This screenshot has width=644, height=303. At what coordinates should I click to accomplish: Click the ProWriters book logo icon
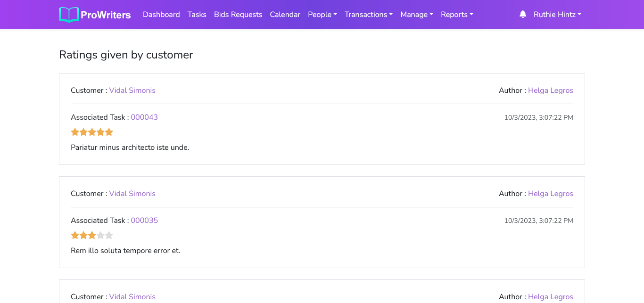[69, 15]
